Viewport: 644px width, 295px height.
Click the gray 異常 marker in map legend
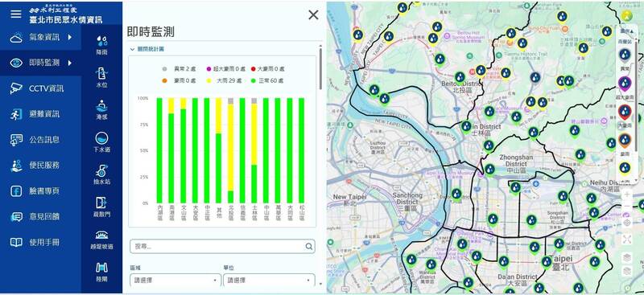pyautogui.click(x=625, y=55)
